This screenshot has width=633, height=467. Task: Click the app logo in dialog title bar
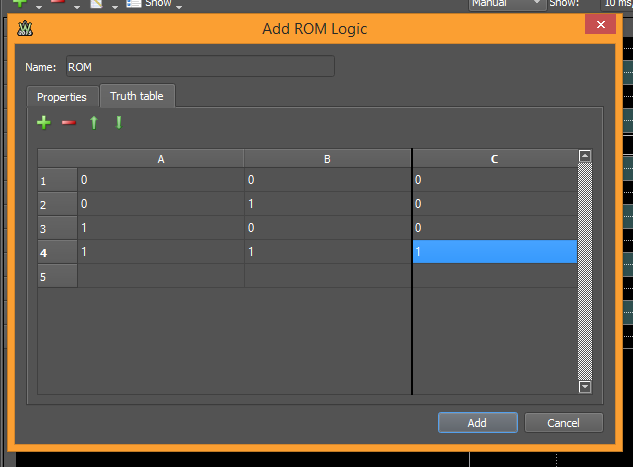tap(25, 28)
